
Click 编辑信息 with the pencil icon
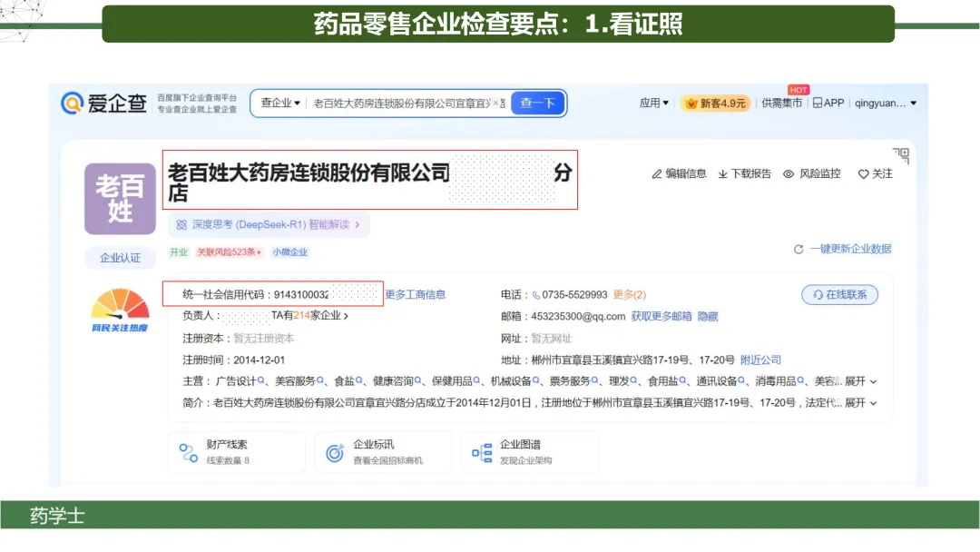point(680,173)
